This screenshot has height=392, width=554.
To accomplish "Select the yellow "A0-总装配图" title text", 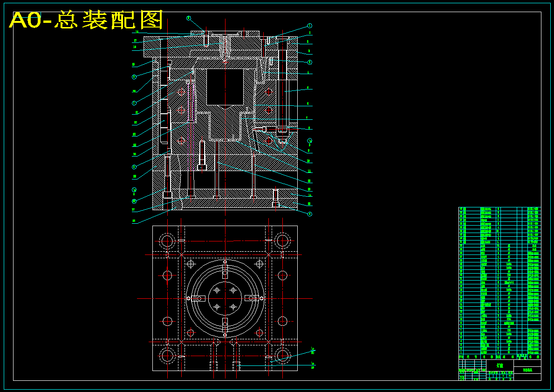I will (x=87, y=20).
